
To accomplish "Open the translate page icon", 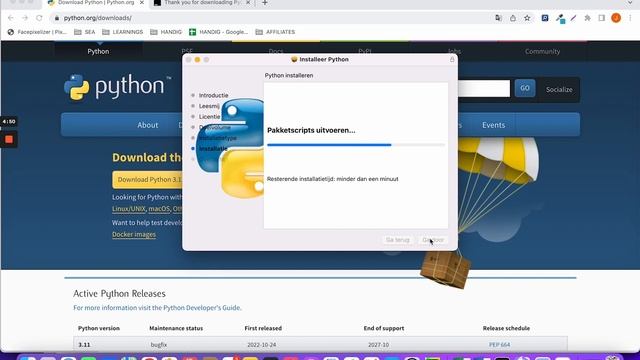I will click(x=498, y=18).
